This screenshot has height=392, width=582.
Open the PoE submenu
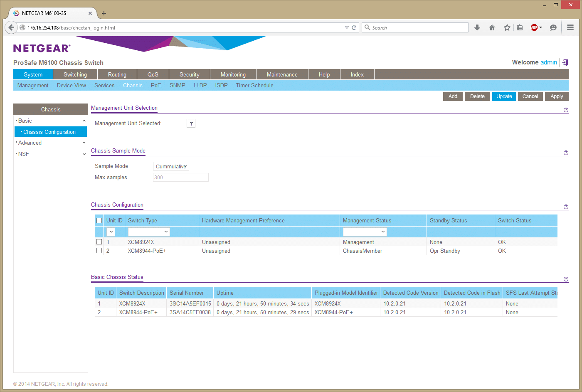click(x=156, y=85)
